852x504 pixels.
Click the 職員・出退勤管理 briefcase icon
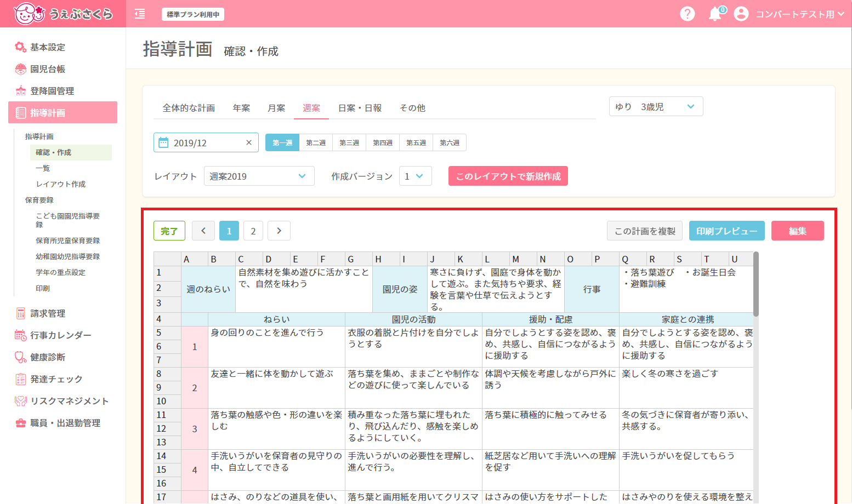coord(20,423)
